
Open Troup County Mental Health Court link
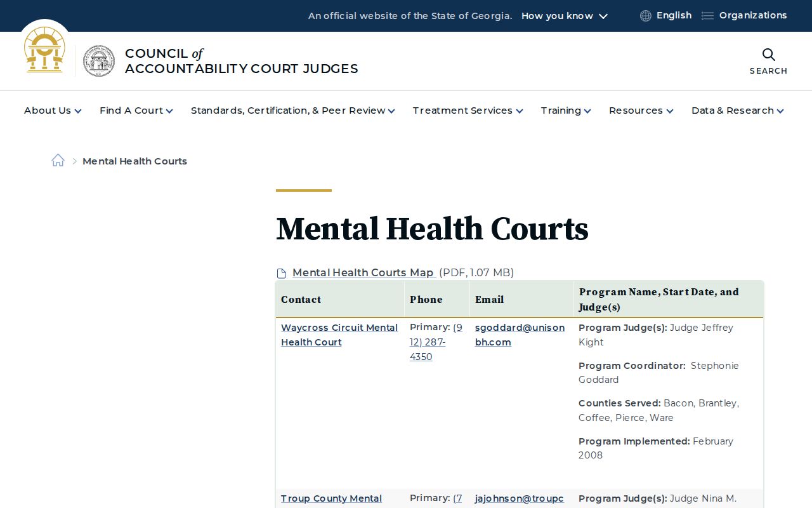coord(331,498)
